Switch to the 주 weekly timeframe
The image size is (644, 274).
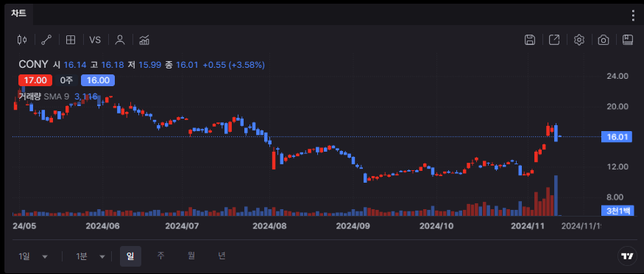(161, 256)
